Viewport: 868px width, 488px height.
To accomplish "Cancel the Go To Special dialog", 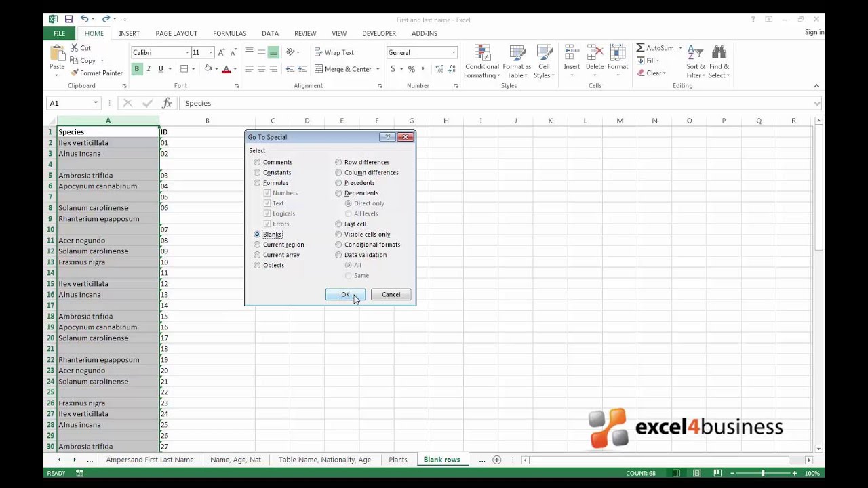I will tap(391, 295).
